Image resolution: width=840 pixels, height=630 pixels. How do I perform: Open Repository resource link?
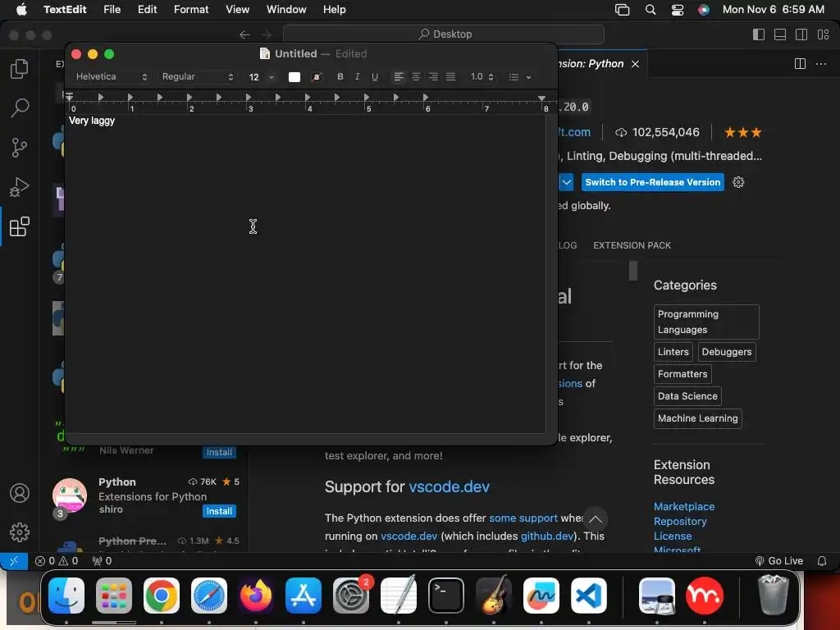coord(680,521)
